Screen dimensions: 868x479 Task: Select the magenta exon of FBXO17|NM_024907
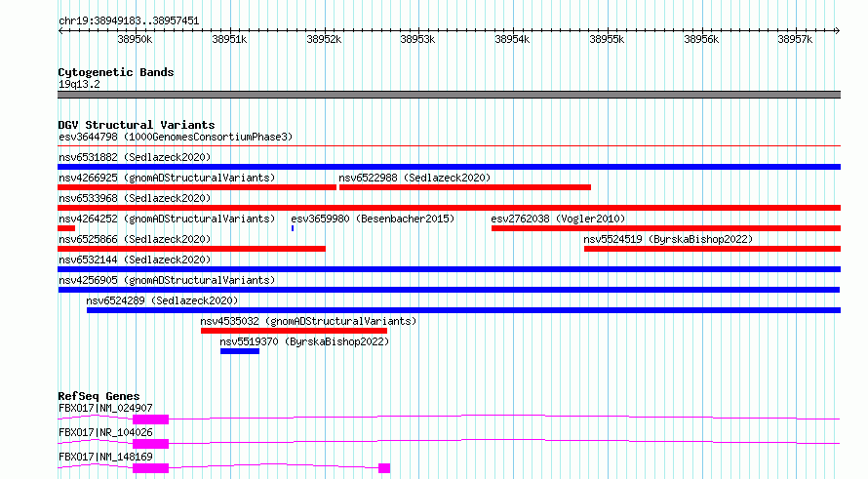pyautogui.click(x=150, y=419)
